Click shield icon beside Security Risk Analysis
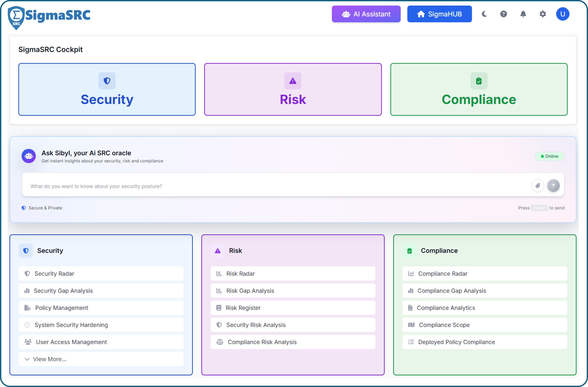The height and width of the screenshot is (387, 588). point(219,325)
